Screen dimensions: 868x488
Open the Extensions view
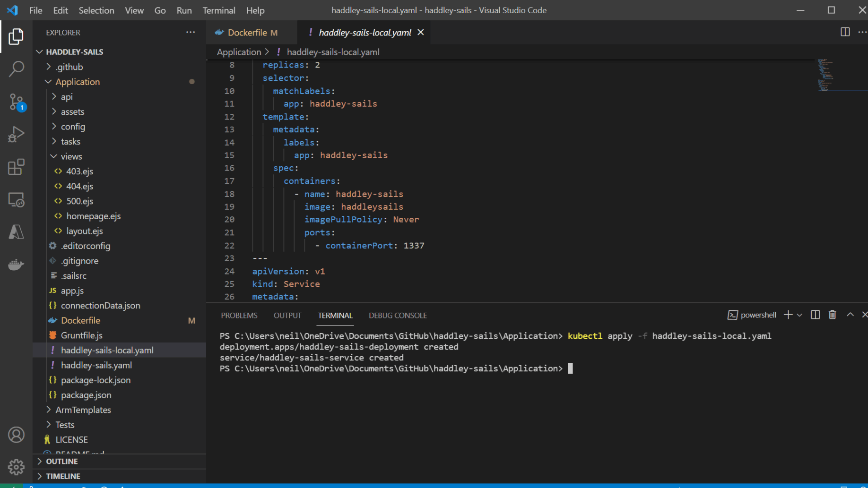tap(16, 167)
